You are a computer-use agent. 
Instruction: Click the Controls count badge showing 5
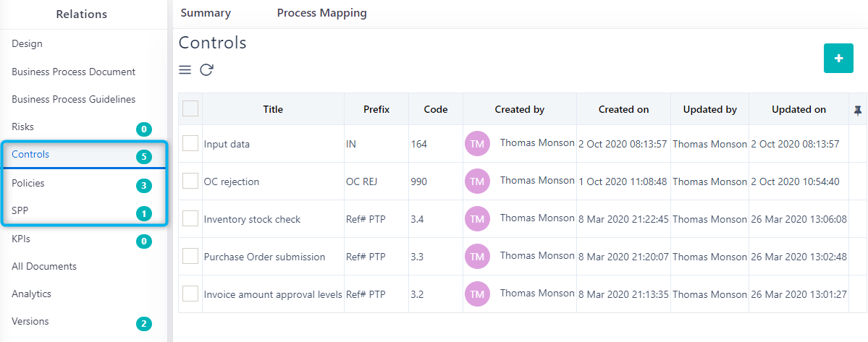click(144, 157)
